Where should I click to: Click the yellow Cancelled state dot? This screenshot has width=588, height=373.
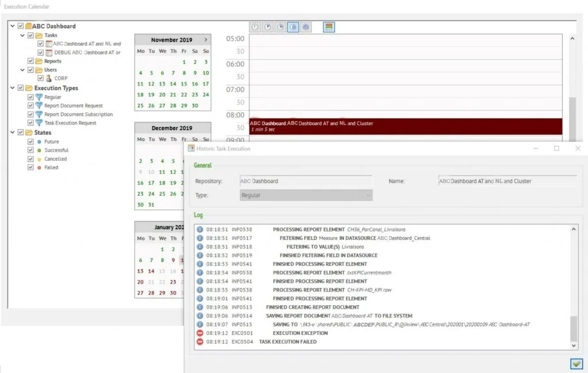click(x=39, y=159)
